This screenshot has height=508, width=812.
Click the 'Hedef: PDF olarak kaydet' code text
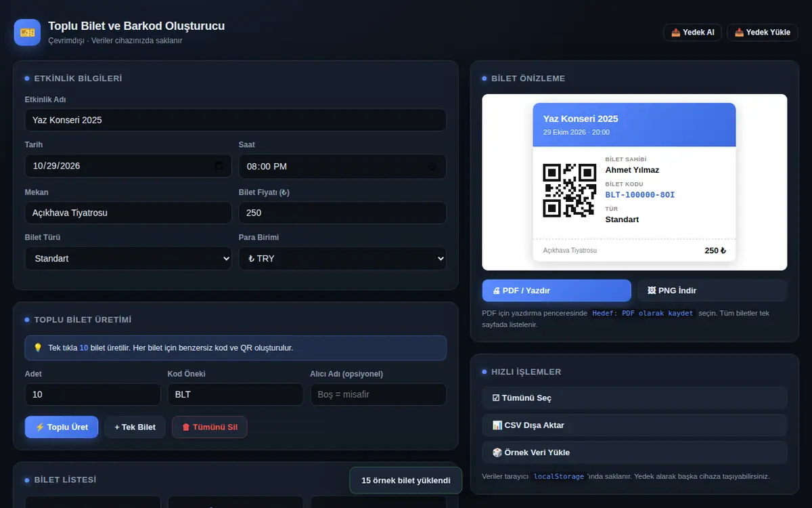click(643, 314)
